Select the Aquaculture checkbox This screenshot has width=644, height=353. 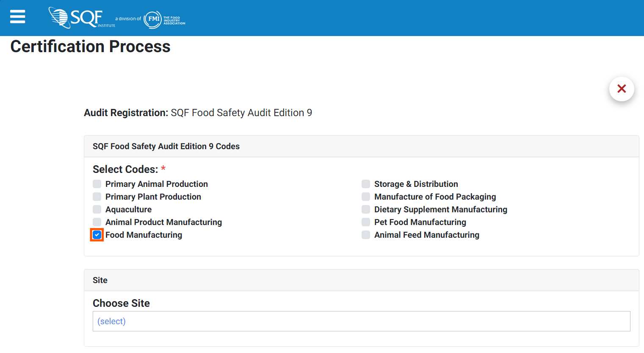pos(97,209)
